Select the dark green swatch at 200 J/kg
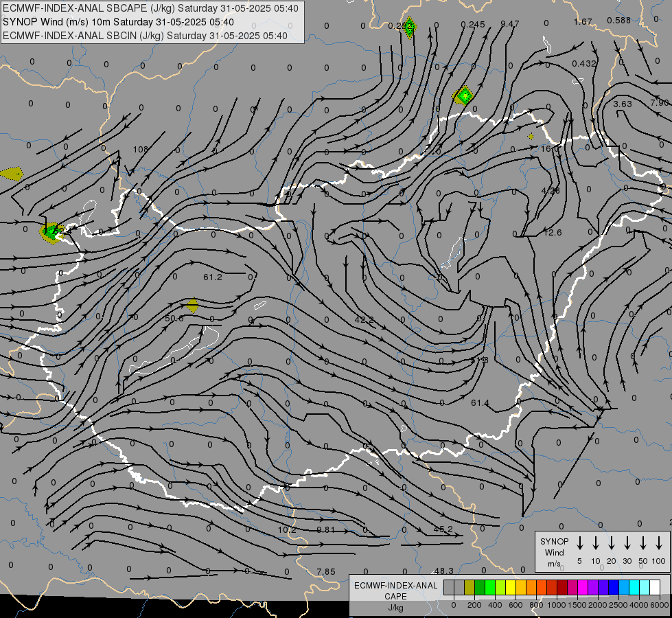 (x=480, y=587)
